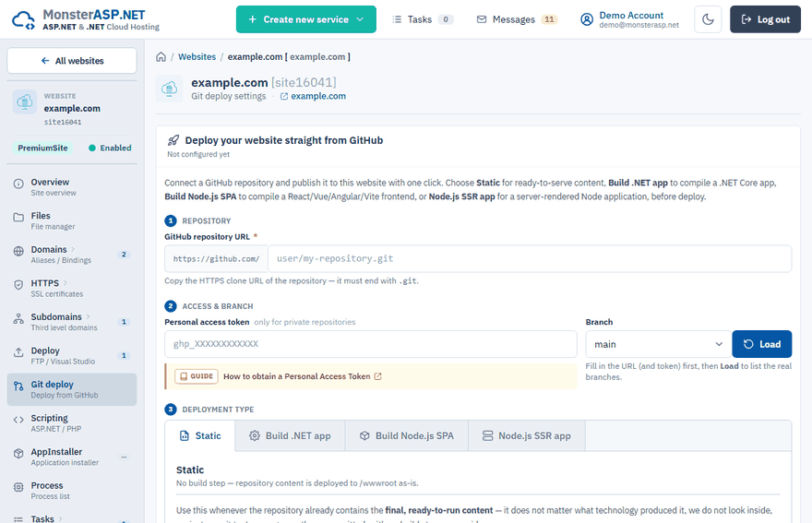Open the Websites breadcrumb link
The image size is (812, 523).
[x=197, y=57]
